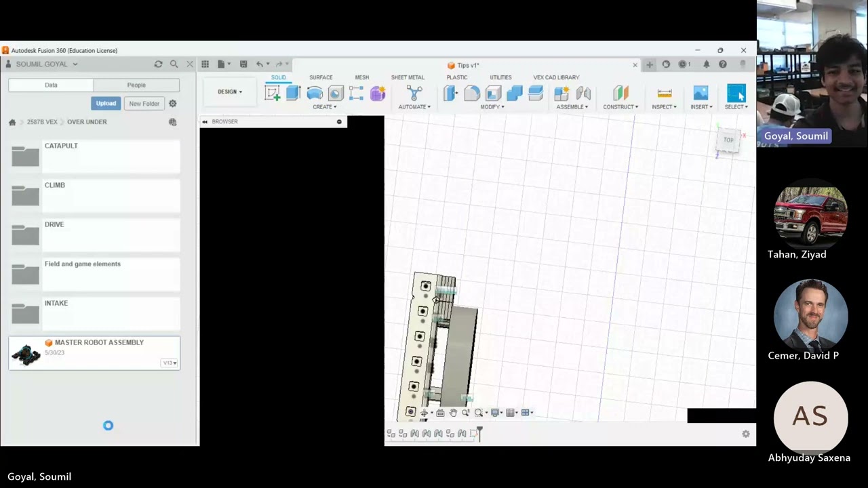This screenshot has width=868, height=488.
Task: Undo the last action
Action: coord(260,64)
